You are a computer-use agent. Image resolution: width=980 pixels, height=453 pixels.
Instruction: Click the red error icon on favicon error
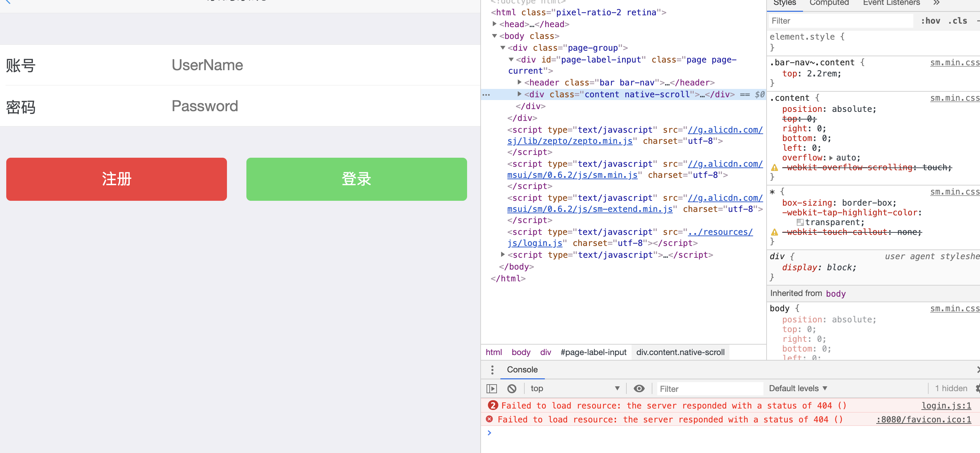click(489, 419)
